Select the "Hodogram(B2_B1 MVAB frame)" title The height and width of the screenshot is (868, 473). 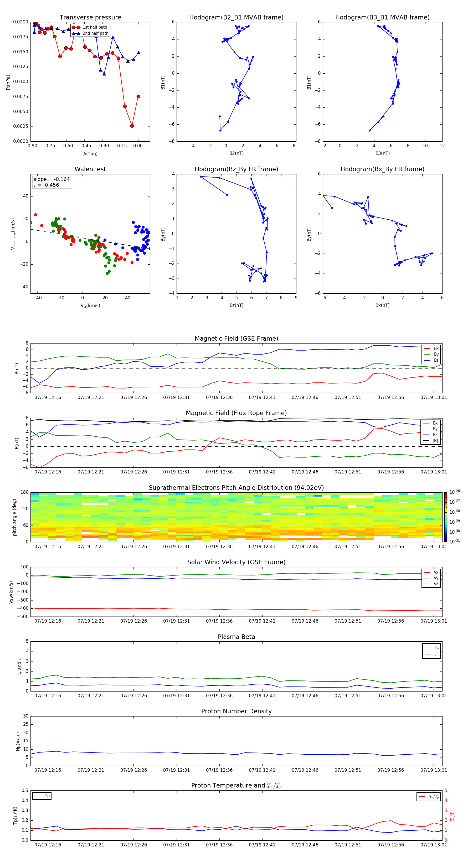(236, 18)
